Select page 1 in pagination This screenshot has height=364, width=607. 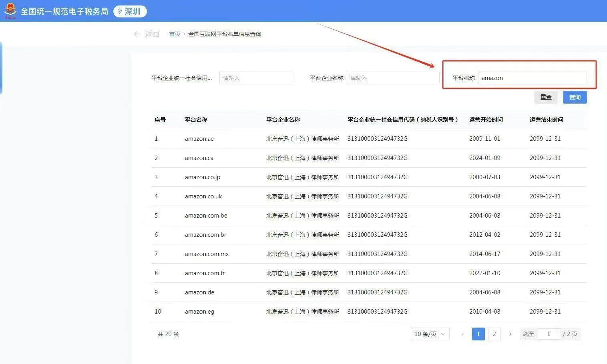click(478, 334)
